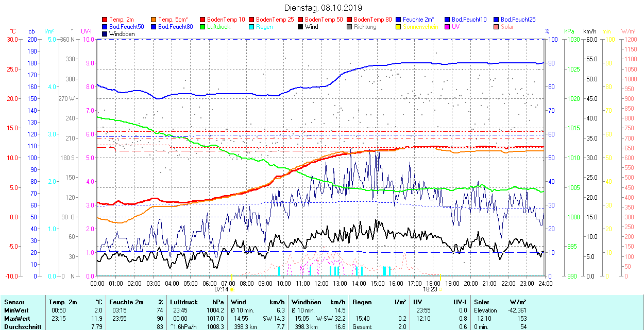Click the chart title Dienstag, 08.10.2019

(x=323, y=8)
